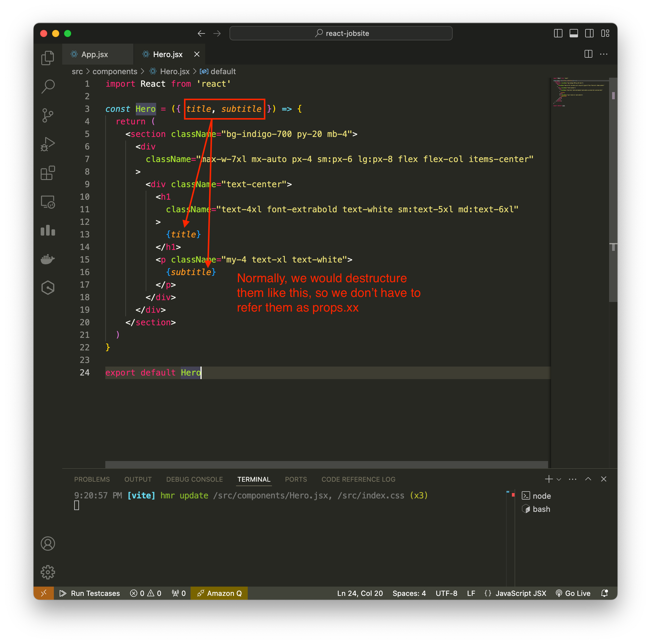Click the components breadcrumb
The height and width of the screenshot is (644, 651).
115,71
